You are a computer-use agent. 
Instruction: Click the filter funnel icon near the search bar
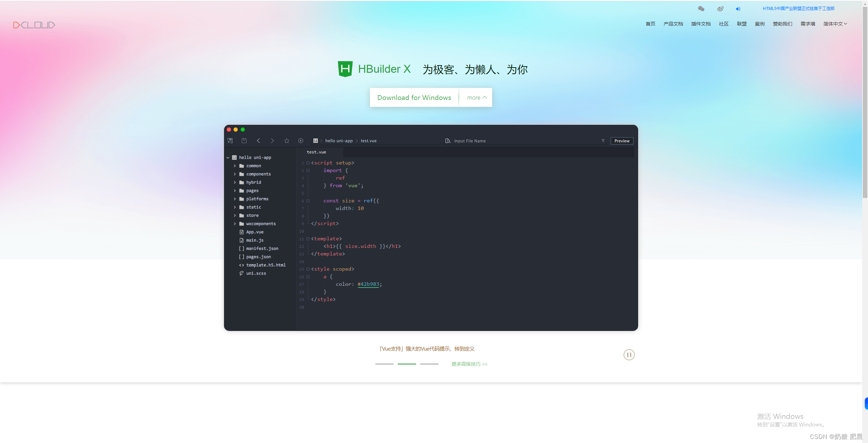click(603, 141)
